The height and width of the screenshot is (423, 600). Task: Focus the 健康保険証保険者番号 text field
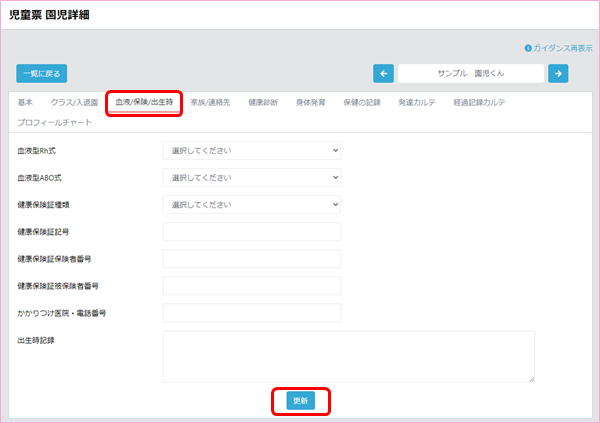[251, 259]
